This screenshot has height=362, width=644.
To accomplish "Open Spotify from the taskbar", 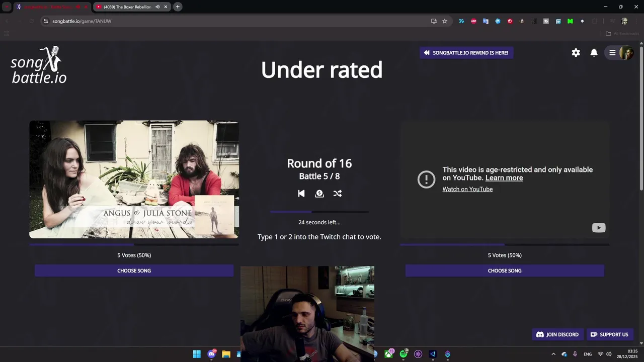I will point(404,354).
